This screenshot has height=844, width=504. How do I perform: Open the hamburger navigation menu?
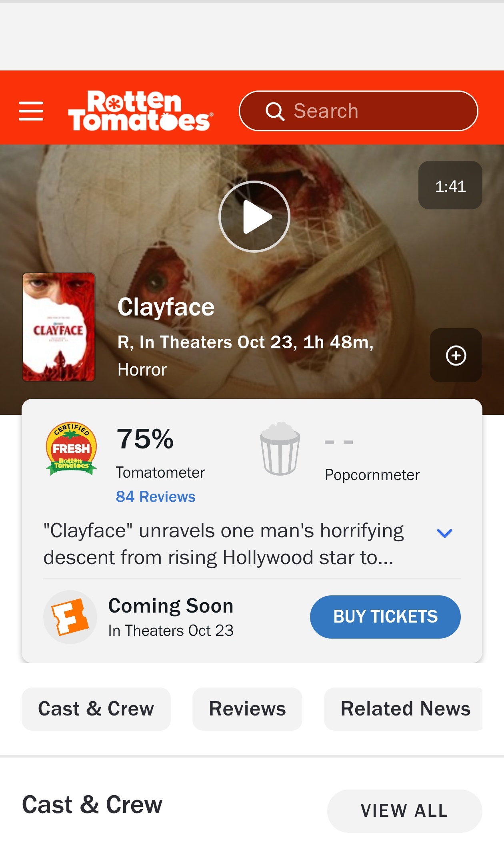pos(31,111)
